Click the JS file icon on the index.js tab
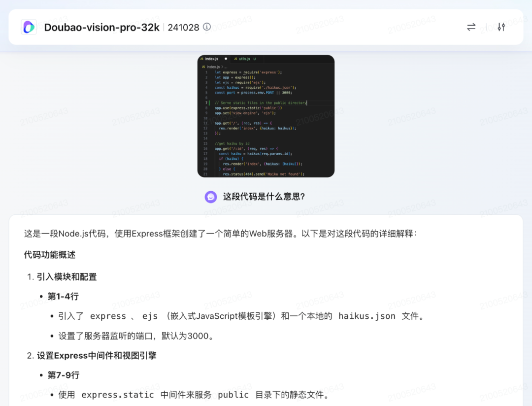 point(202,59)
